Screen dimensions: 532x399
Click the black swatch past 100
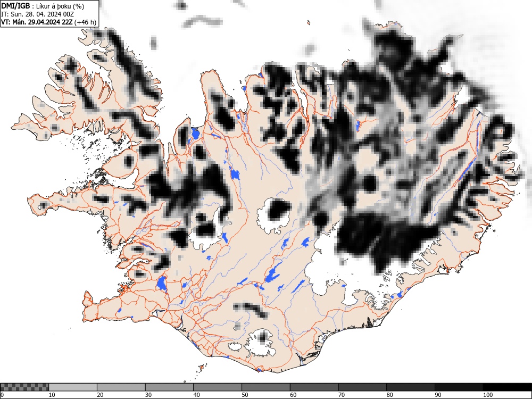507,387
